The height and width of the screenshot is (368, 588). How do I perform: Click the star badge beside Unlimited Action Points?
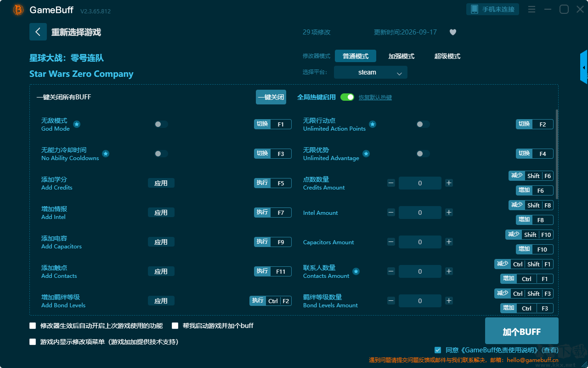(373, 124)
